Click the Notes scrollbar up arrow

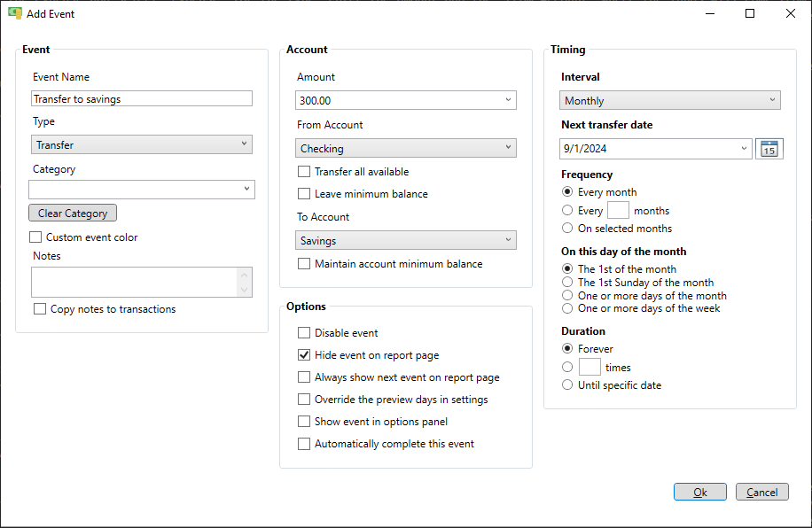[x=245, y=275]
